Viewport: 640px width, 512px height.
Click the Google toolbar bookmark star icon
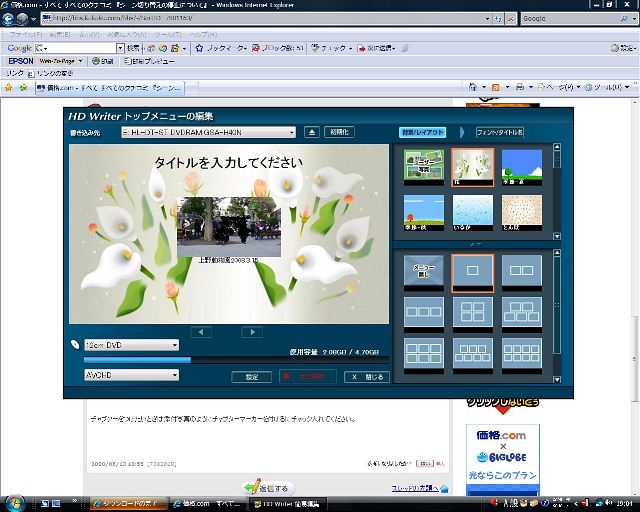[x=199, y=48]
